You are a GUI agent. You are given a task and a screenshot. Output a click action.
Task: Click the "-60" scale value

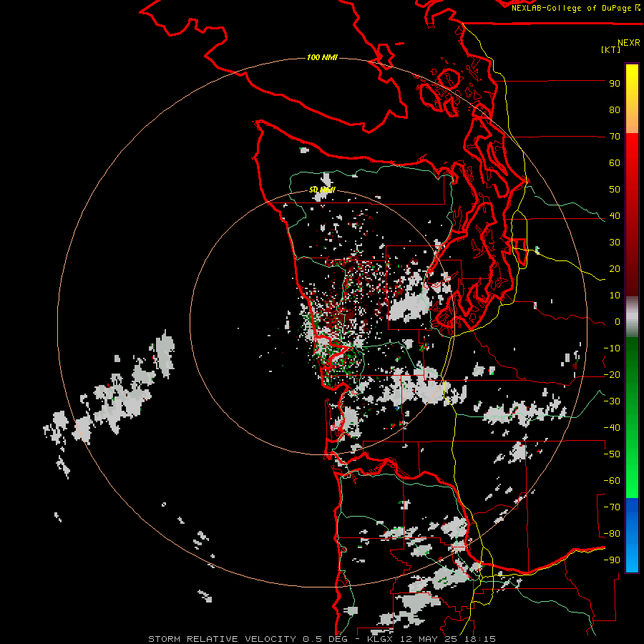coord(612,481)
